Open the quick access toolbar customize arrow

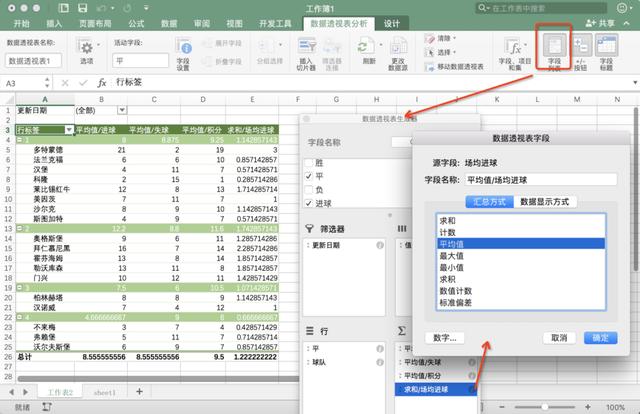[146, 8]
